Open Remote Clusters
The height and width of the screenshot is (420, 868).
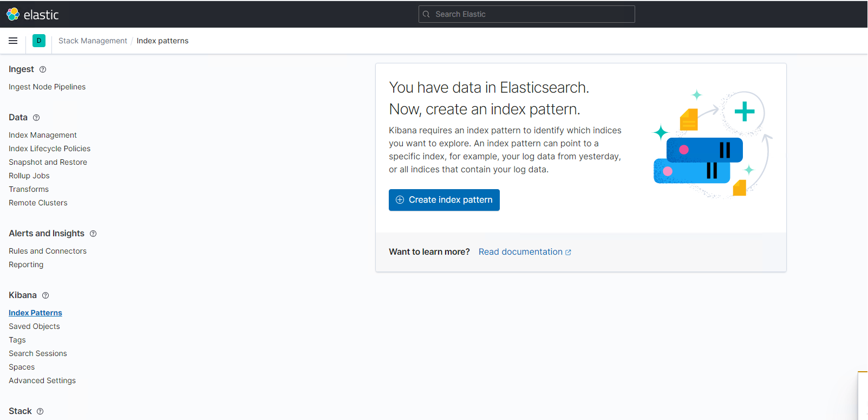[38, 203]
